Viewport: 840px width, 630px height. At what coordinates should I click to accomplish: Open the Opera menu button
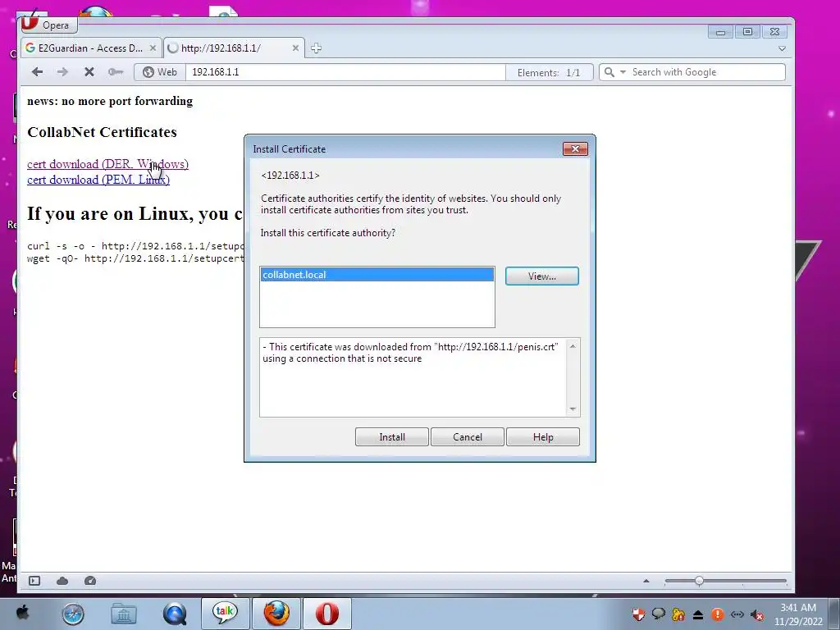[48, 25]
